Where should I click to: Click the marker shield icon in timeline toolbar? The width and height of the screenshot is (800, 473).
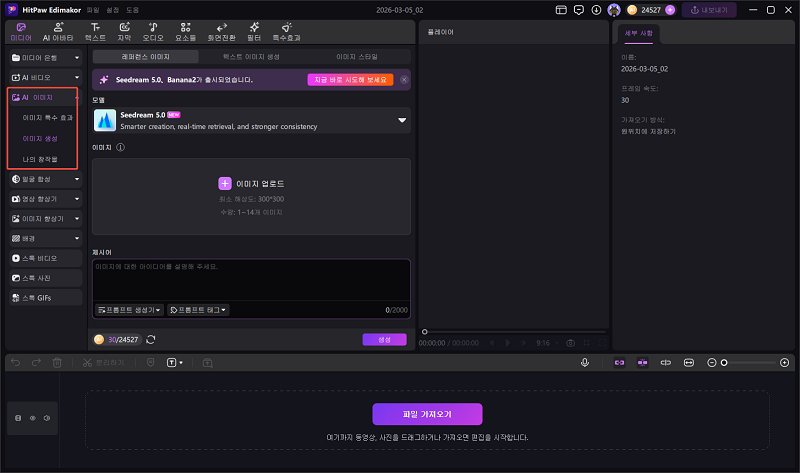[x=151, y=362]
